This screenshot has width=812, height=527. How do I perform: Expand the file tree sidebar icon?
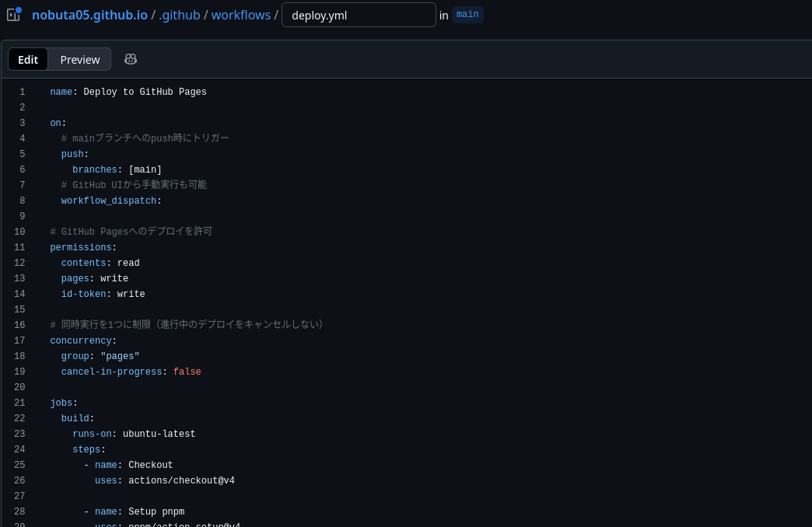[x=13, y=15]
